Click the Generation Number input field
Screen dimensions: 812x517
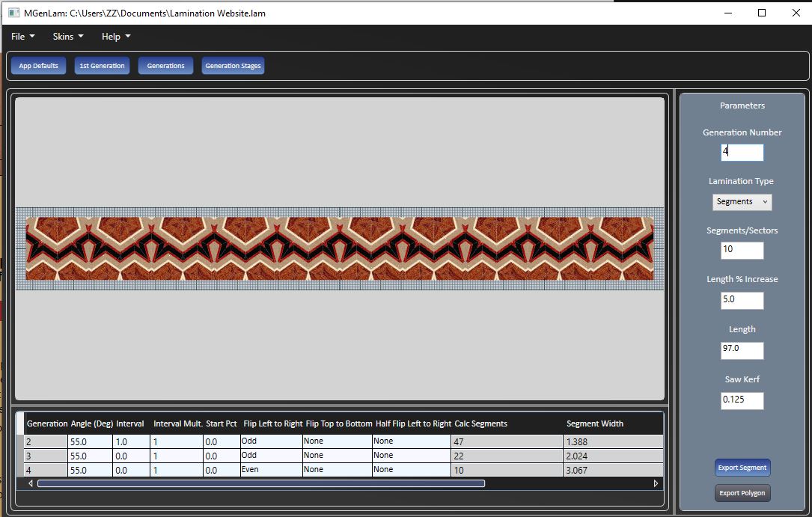coord(742,153)
